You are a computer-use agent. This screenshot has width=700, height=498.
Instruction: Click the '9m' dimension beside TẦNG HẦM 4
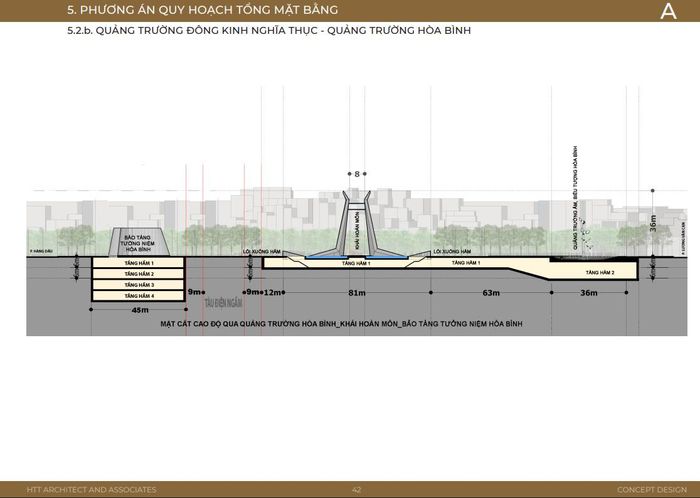click(194, 292)
